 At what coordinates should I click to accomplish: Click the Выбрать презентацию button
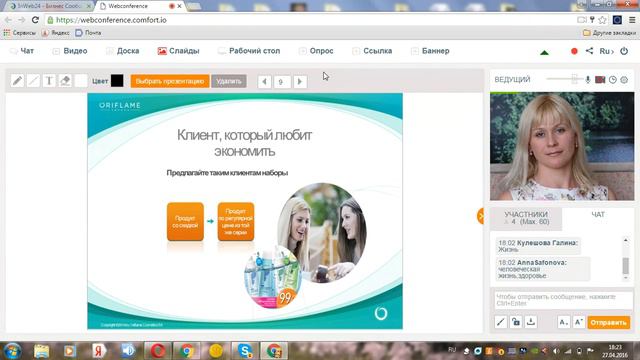tap(170, 81)
